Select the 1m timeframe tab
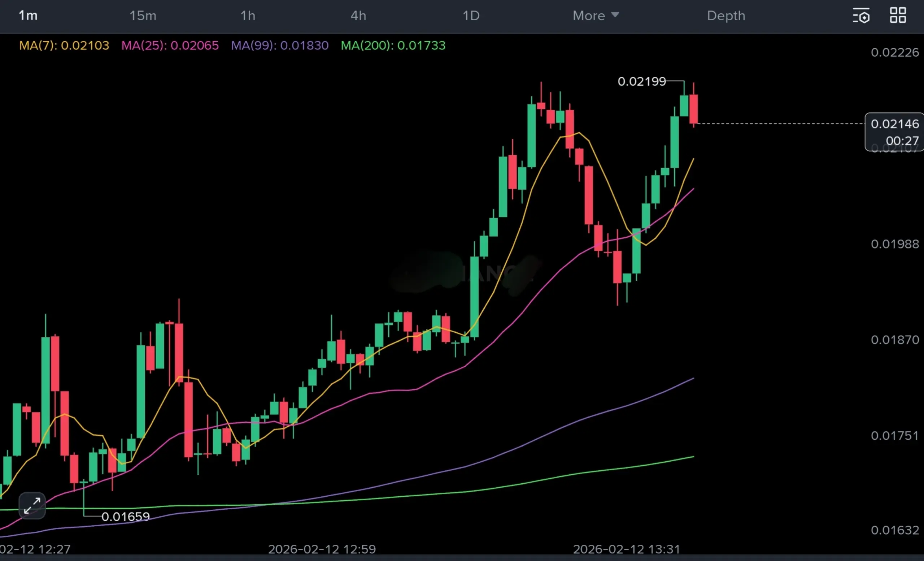 click(x=28, y=16)
